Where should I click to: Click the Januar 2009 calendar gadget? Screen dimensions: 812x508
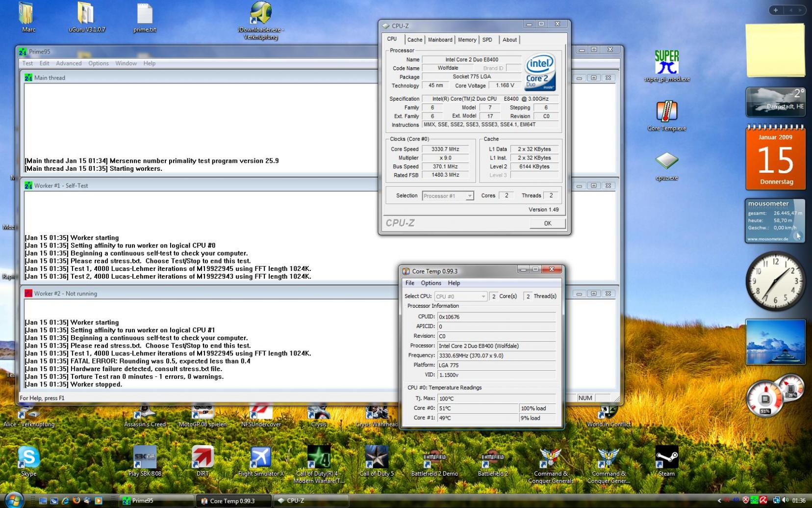(775, 158)
